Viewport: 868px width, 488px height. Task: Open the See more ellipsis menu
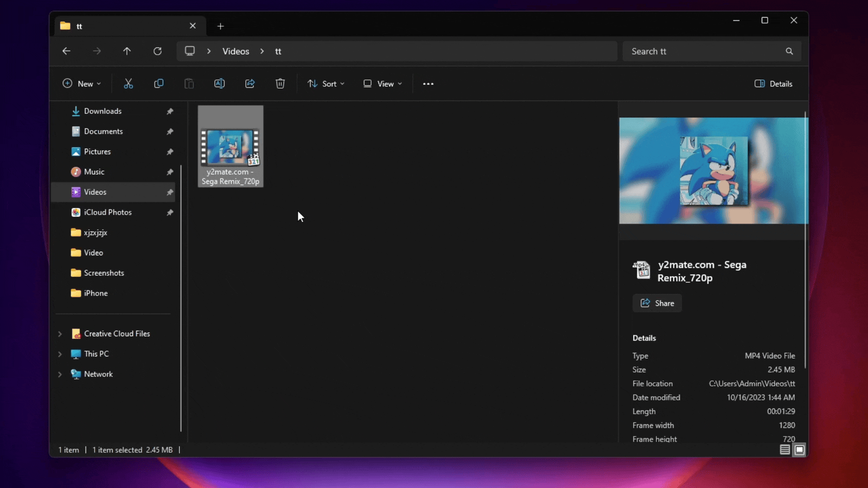428,84
